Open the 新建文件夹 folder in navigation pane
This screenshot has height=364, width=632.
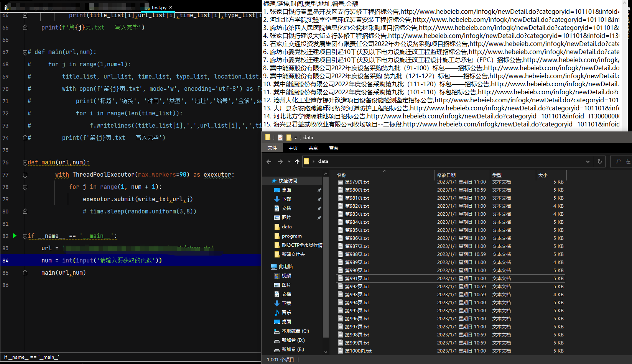click(293, 254)
